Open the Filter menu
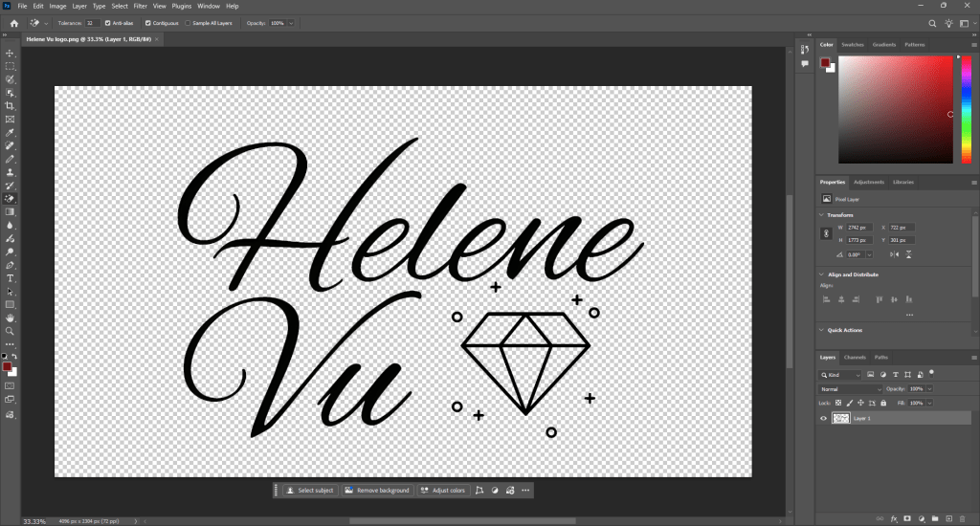 point(140,6)
